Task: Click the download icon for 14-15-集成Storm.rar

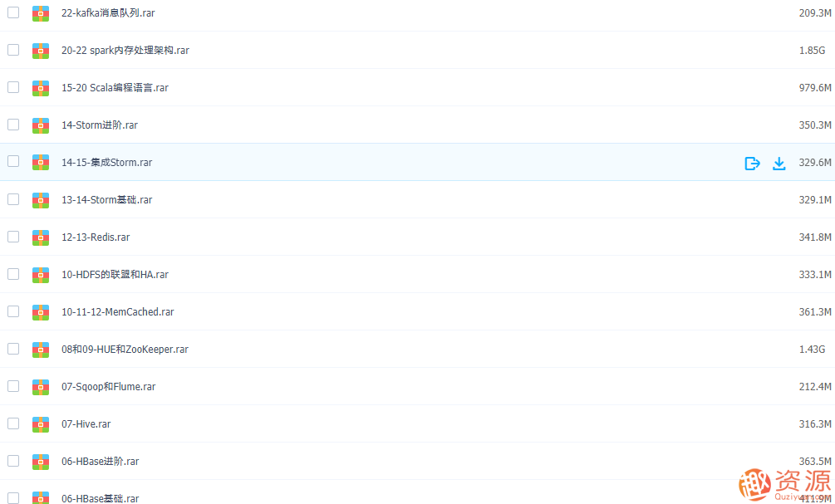Action: [779, 163]
